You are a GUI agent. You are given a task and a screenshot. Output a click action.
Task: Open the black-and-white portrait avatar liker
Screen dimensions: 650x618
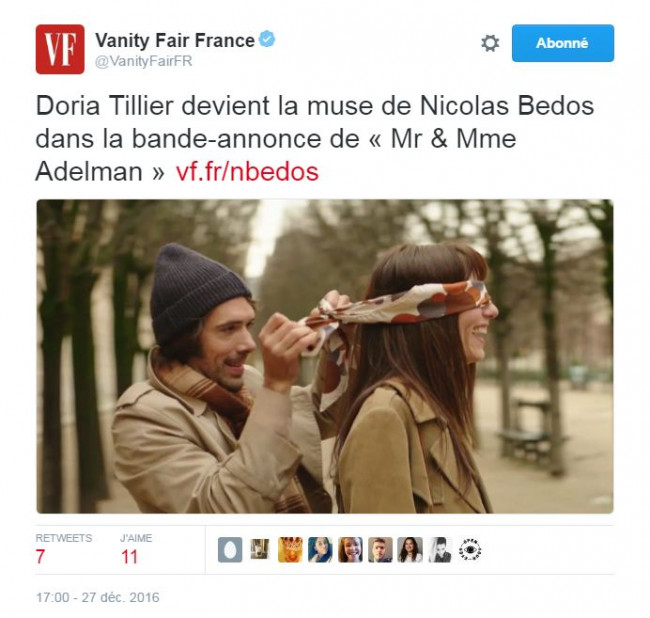[x=440, y=550]
